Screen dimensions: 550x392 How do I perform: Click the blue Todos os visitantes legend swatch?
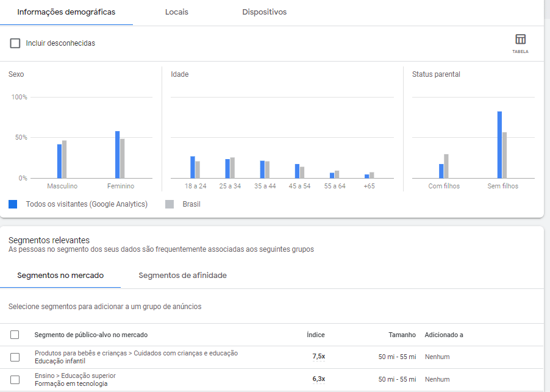(13, 204)
